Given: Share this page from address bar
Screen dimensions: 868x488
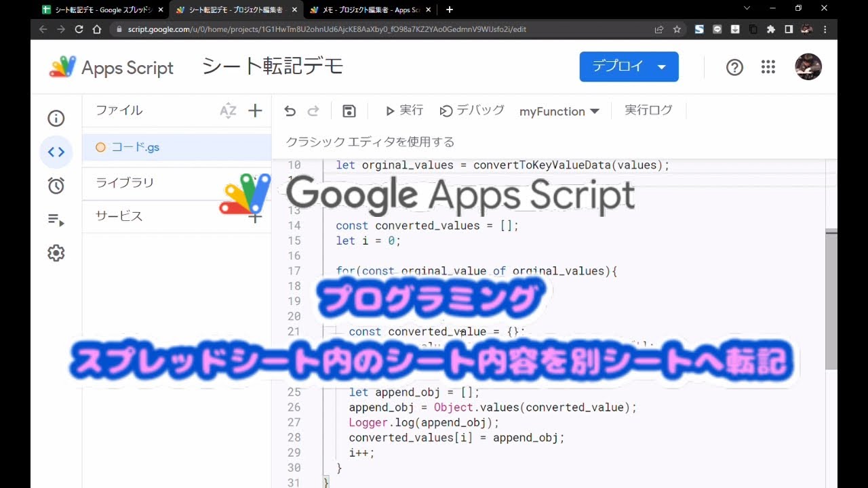Looking at the screenshot, I should [659, 29].
